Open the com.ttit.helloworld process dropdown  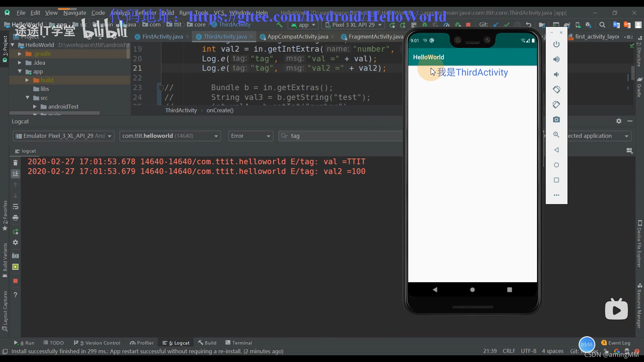click(170, 136)
